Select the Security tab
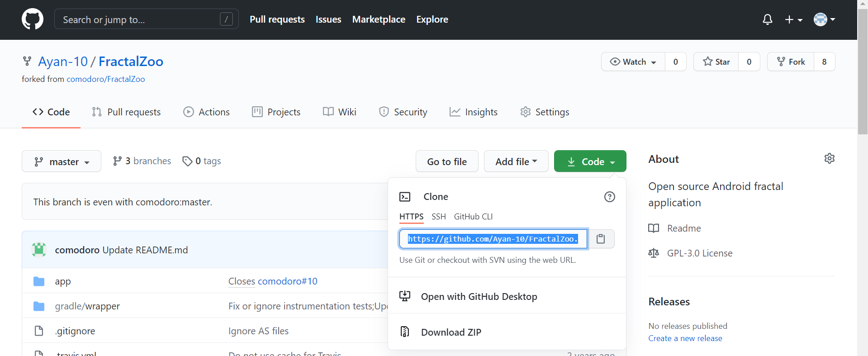The width and height of the screenshot is (868, 356). point(403,112)
